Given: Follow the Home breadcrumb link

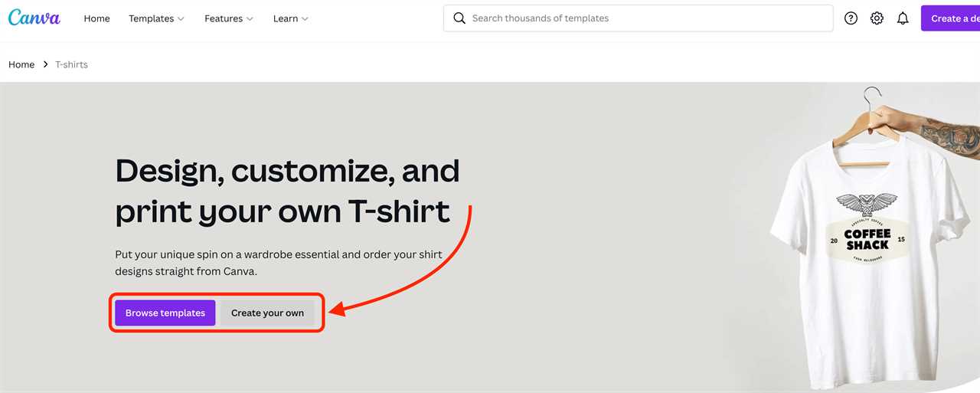Looking at the screenshot, I should [x=21, y=64].
